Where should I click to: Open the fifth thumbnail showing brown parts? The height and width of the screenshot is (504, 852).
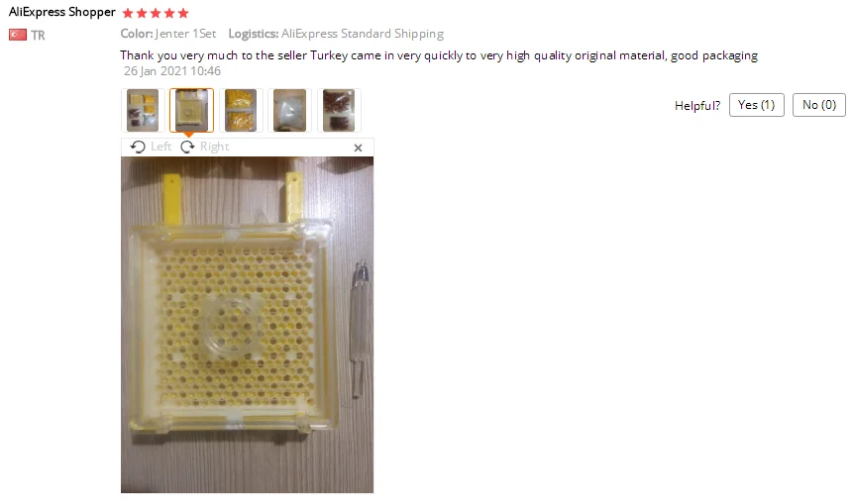coord(339,110)
